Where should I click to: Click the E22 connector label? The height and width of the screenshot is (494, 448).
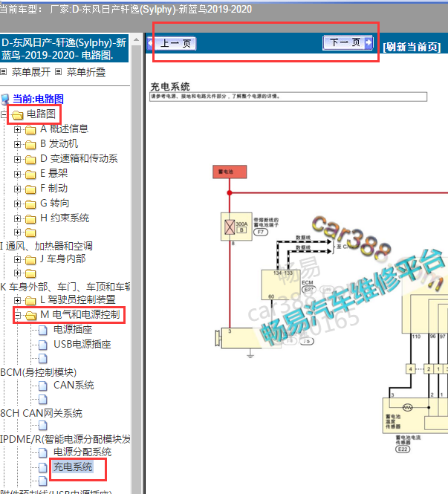(x=403, y=449)
